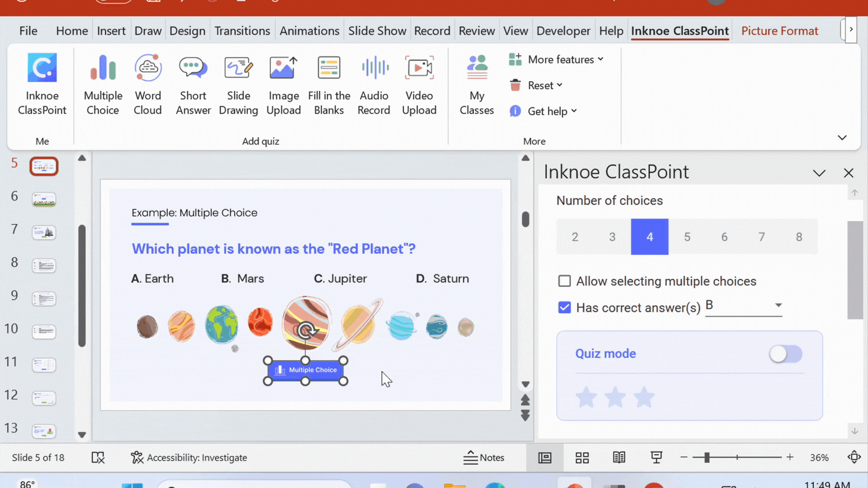The height and width of the screenshot is (488, 868).
Task: Select correct answer dropdown option B
Action: [743, 306]
